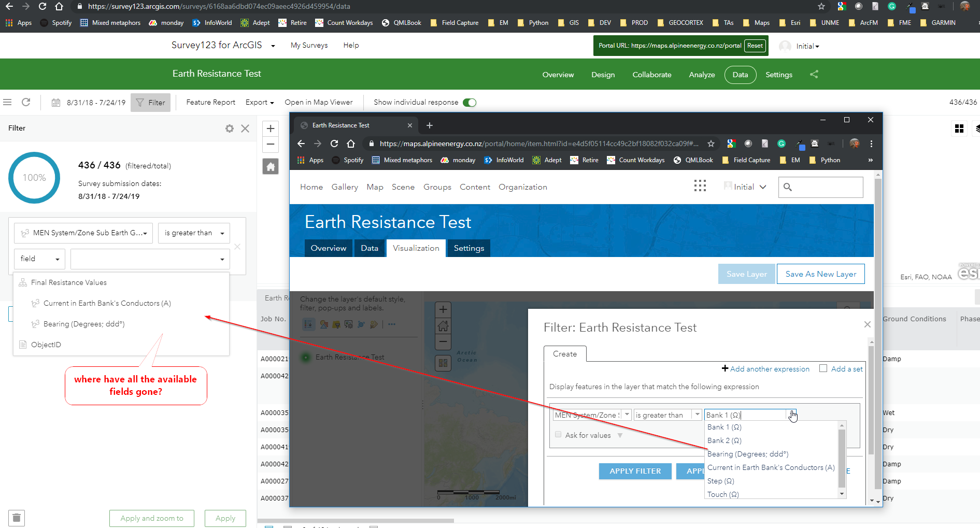Open the Export dropdown menu

[260, 103]
